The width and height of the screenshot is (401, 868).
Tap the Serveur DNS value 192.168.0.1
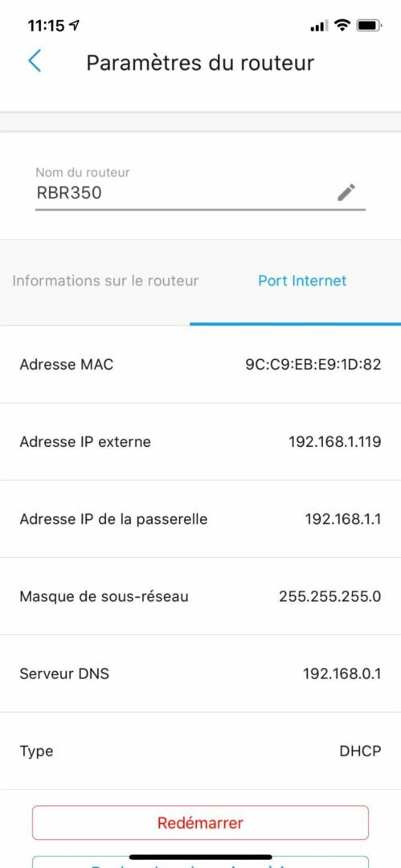pos(342,674)
